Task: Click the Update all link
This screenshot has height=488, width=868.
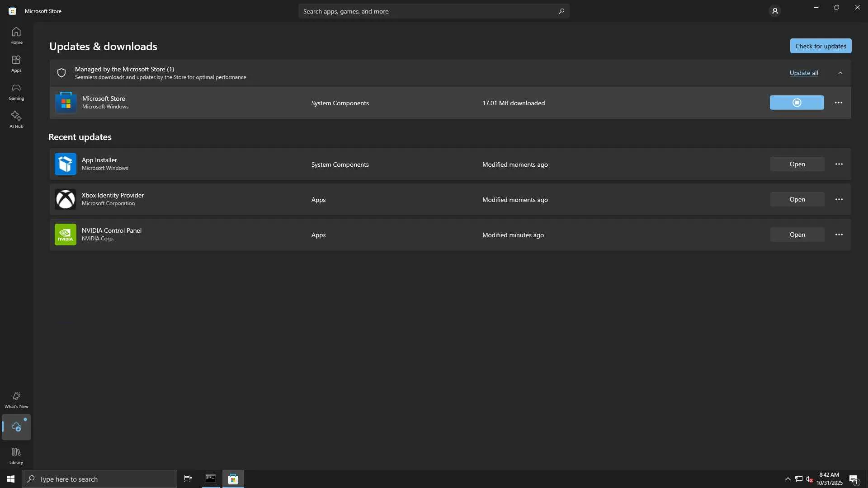Action: (x=803, y=73)
